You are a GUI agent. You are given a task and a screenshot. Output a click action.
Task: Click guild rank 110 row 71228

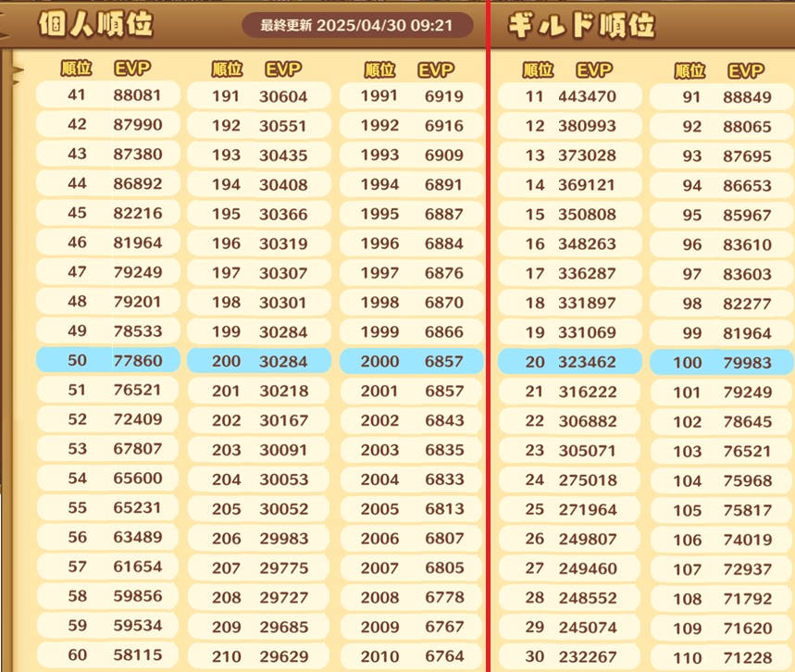click(x=722, y=657)
